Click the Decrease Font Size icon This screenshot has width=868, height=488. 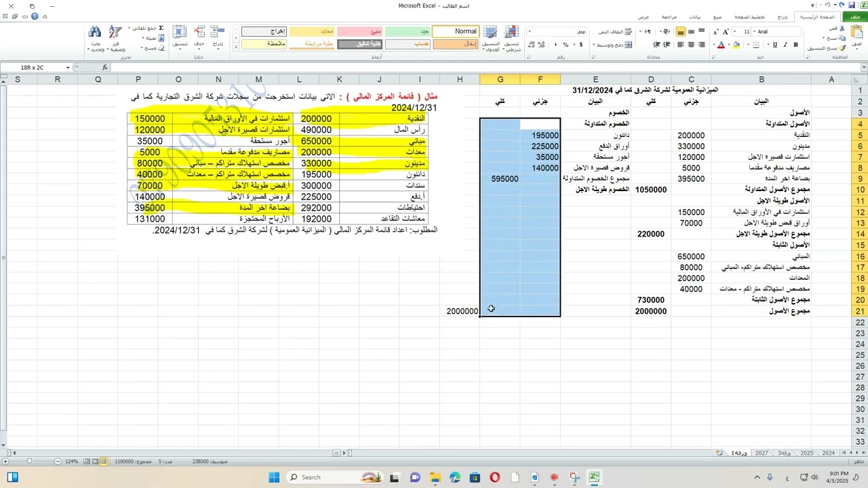click(x=716, y=32)
